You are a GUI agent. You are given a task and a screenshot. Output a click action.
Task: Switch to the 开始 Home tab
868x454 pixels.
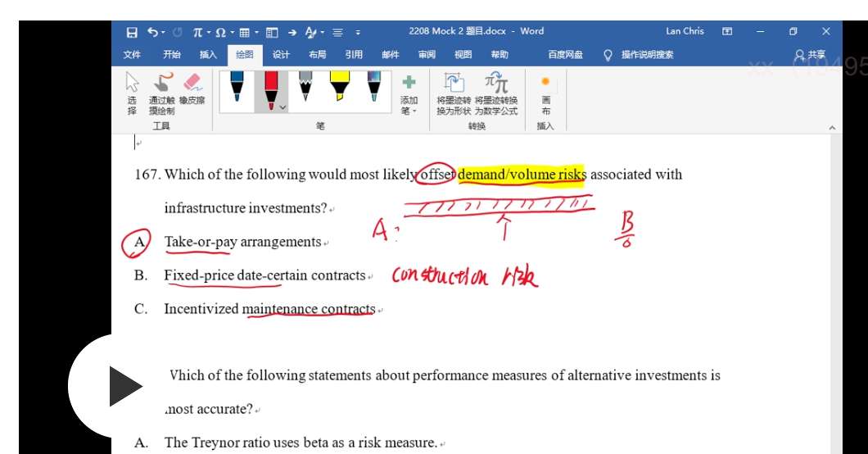(x=172, y=55)
